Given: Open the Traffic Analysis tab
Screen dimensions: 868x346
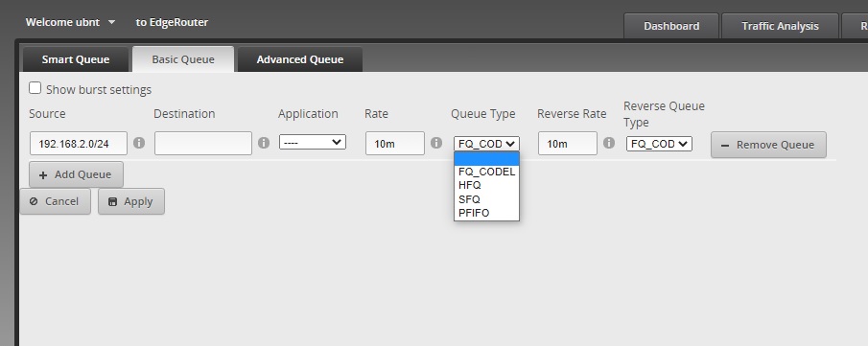Looking at the screenshot, I should click(x=780, y=26).
